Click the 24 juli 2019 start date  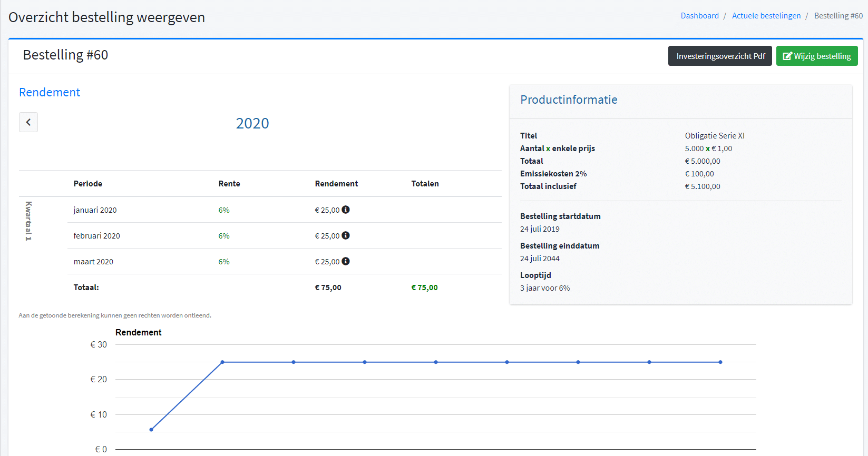540,229
